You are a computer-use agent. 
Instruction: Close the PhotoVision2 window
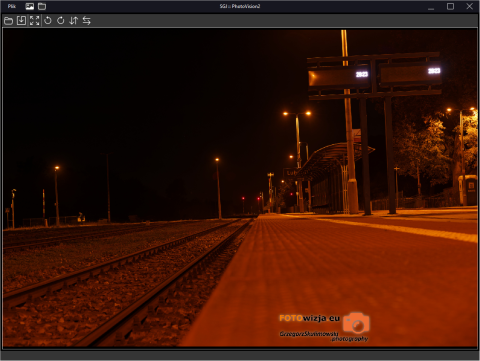(469, 6)
